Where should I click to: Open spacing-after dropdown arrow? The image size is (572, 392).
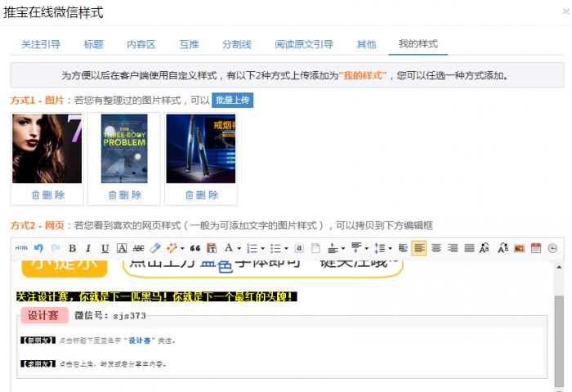pyautogui.click(x=367, y=249)
